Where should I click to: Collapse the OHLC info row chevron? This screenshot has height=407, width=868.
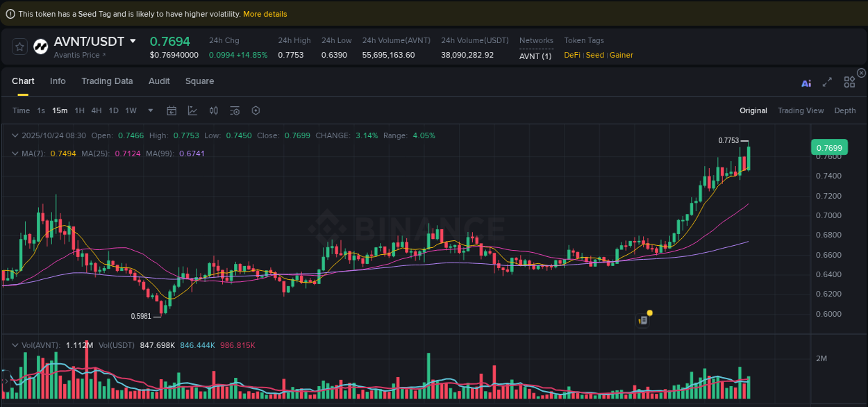click(15, 135)
